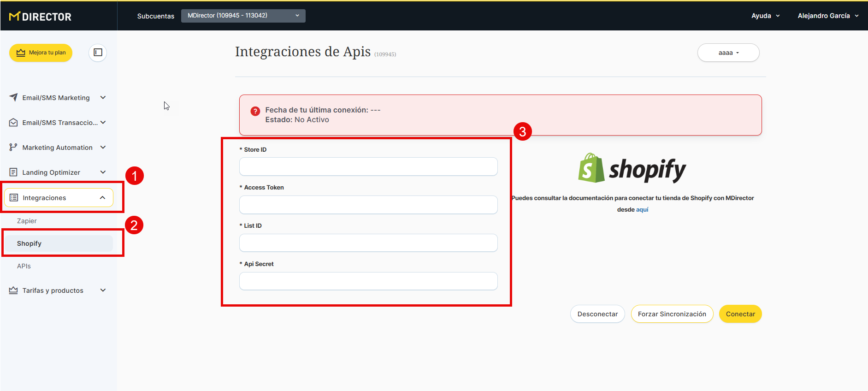Click the Tarifas y productos crown icon
Screen dimensions: 868x391
[13, 290]
